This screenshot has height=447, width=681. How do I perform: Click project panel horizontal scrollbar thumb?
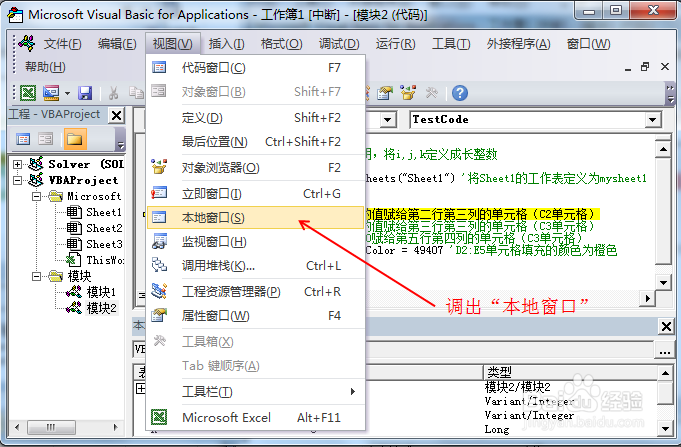coord(51,427)
